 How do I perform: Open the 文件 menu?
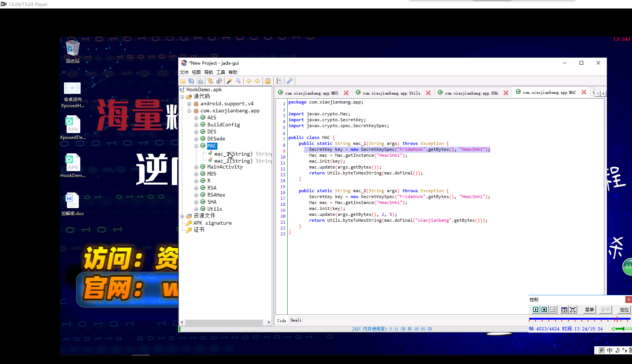point(184,72)
